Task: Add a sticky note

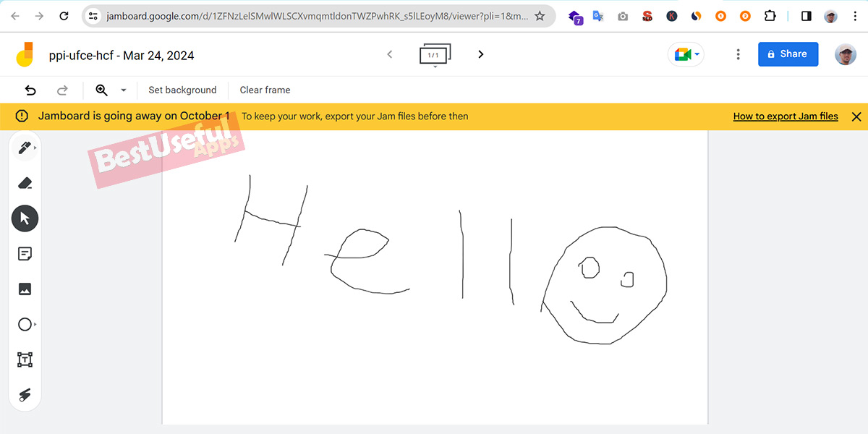Action: (x=25, y=253)
